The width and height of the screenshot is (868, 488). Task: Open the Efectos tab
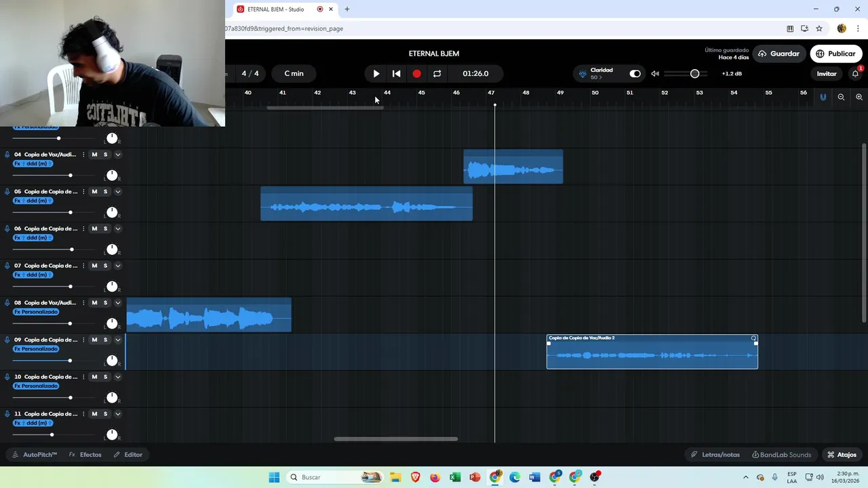[85, 455]
